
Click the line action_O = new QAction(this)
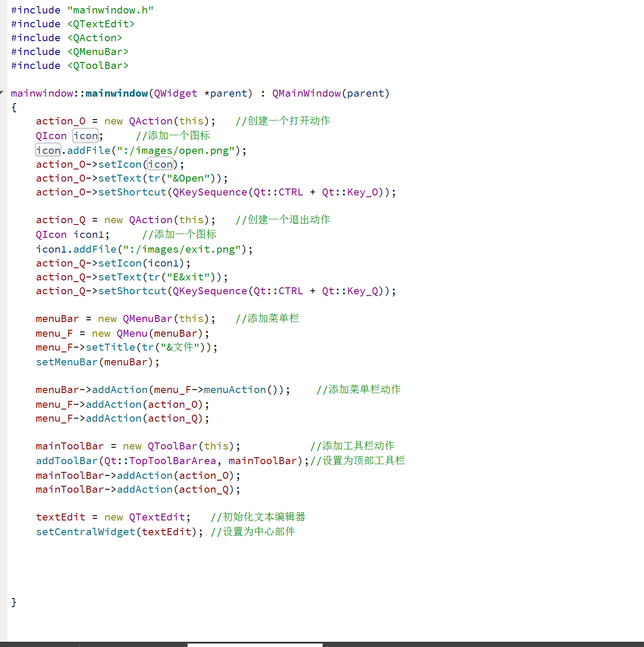[x=126, y=121]
